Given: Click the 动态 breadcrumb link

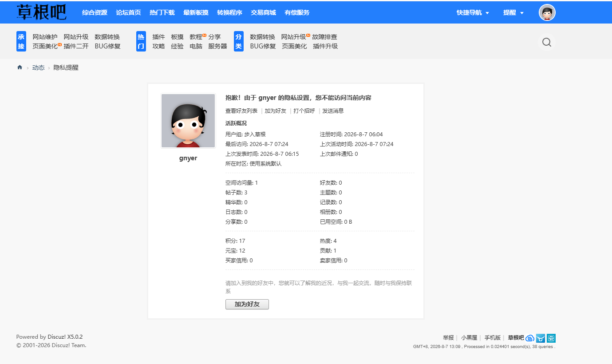Looking at the screenshot, I should pyautogui.click(x=38, y=67).
